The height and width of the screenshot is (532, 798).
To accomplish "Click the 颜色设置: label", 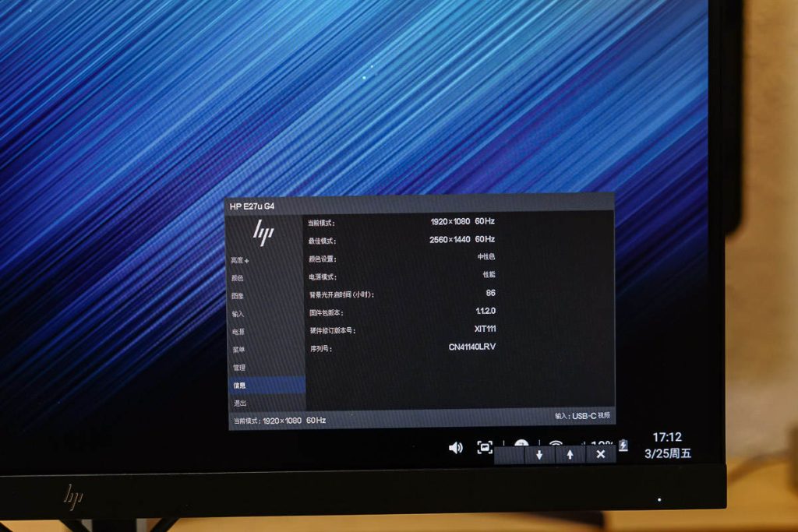I will click(323, 259).
